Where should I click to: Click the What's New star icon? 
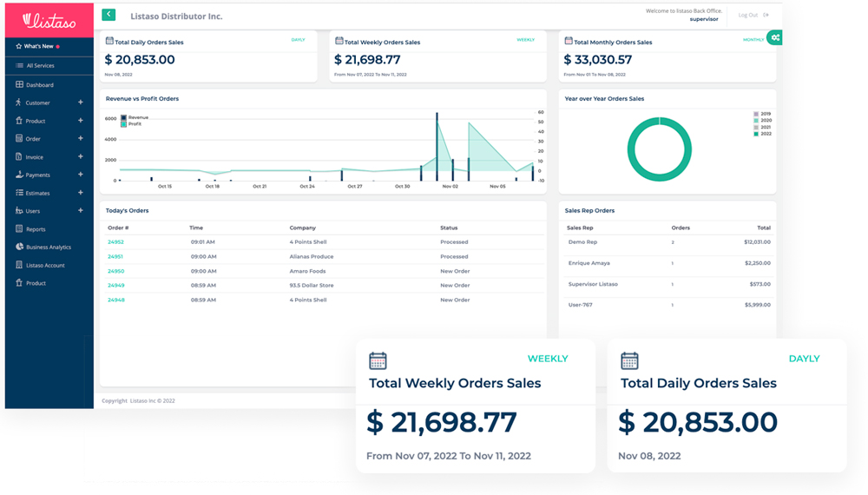(x=19, y=47)
